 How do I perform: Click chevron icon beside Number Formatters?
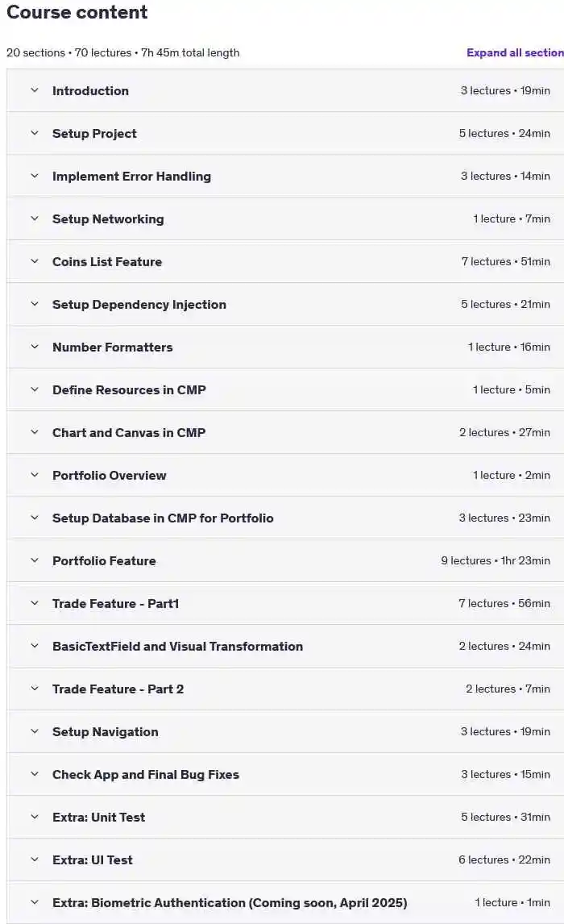click(35, 347)
